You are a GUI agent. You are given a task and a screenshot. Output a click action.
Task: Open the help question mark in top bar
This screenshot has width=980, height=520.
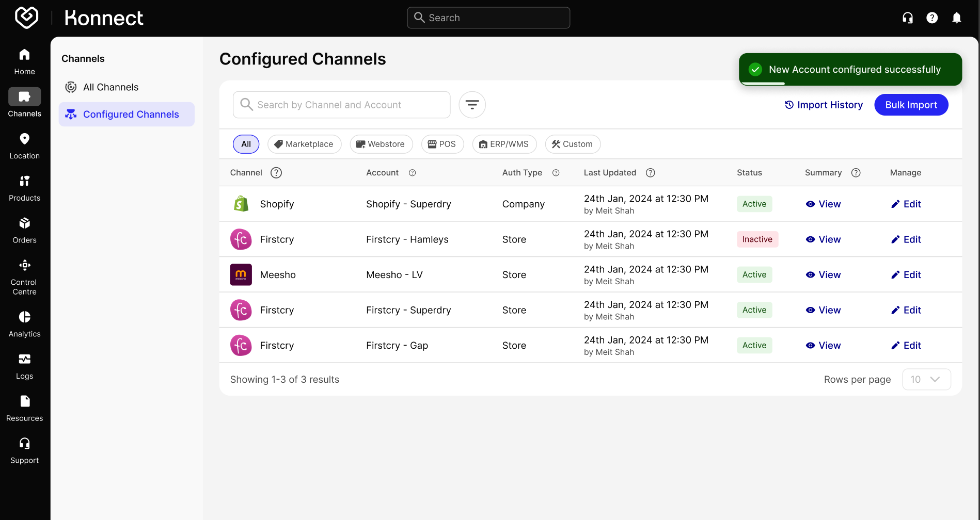coord(932,18)
